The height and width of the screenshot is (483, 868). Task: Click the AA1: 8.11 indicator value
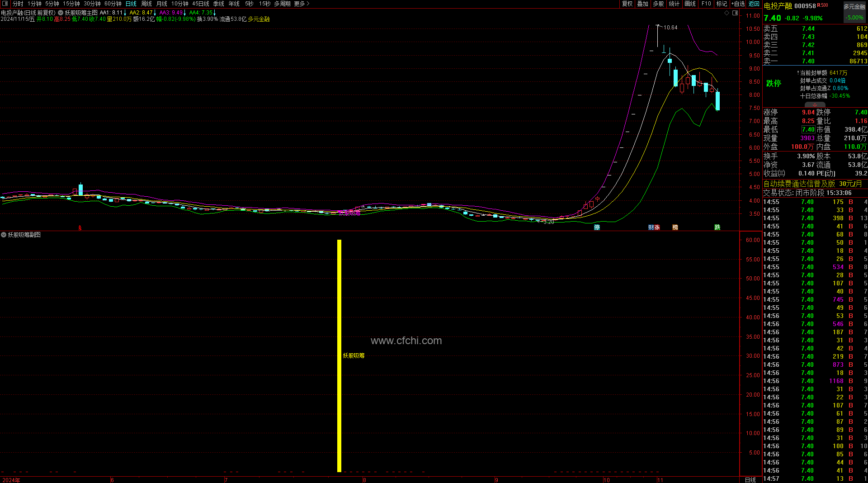(111, 13)
